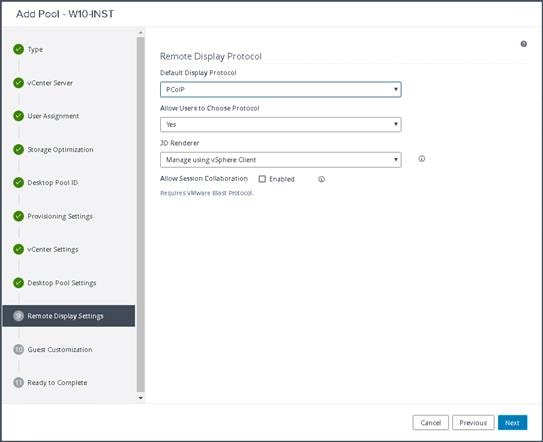Go to the vCenter Server step
Viewport: 543px width, 442px height.
pyautogui.click(x=50, y=83)
